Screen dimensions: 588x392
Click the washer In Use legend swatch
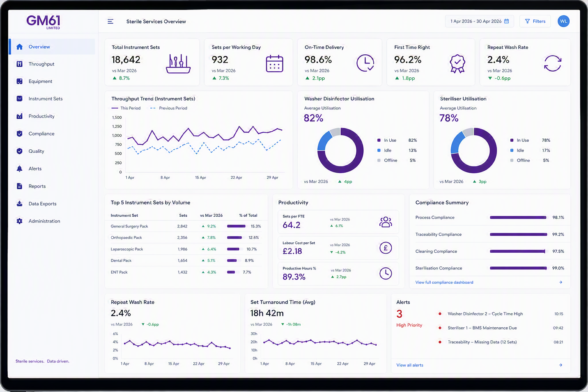(x=379, y=140)
